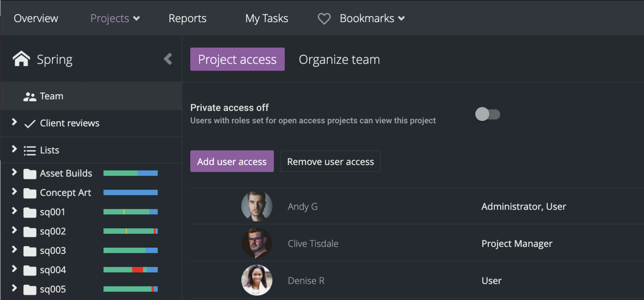Image resolution: width=644 pixels, height=300 pixels.
Task: Go to My Tasks
Action: 267,19
